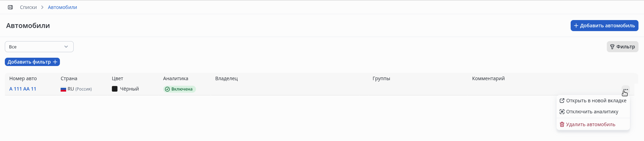Go to Списки breadcrumb link
The height and width of the screenshot is (141, 644).
click(x=28, y=7)
